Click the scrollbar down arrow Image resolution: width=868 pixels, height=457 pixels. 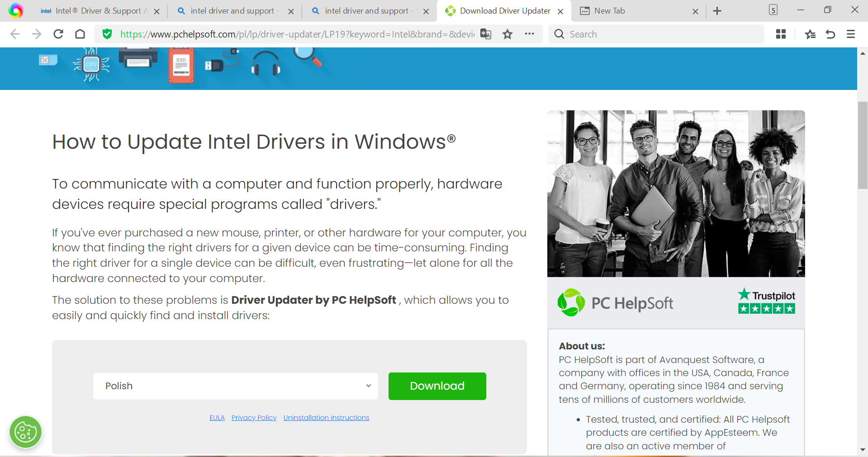click(x=863, y=450)
